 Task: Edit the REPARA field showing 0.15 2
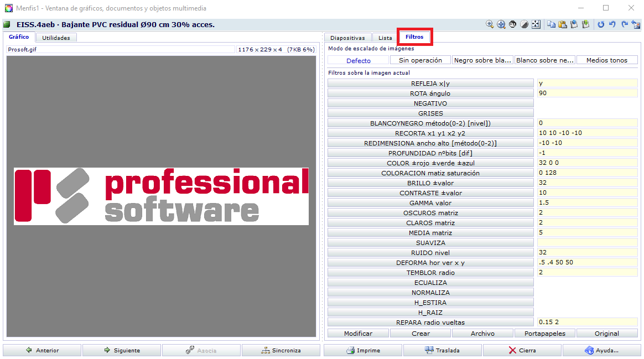[x=588, y=322]
